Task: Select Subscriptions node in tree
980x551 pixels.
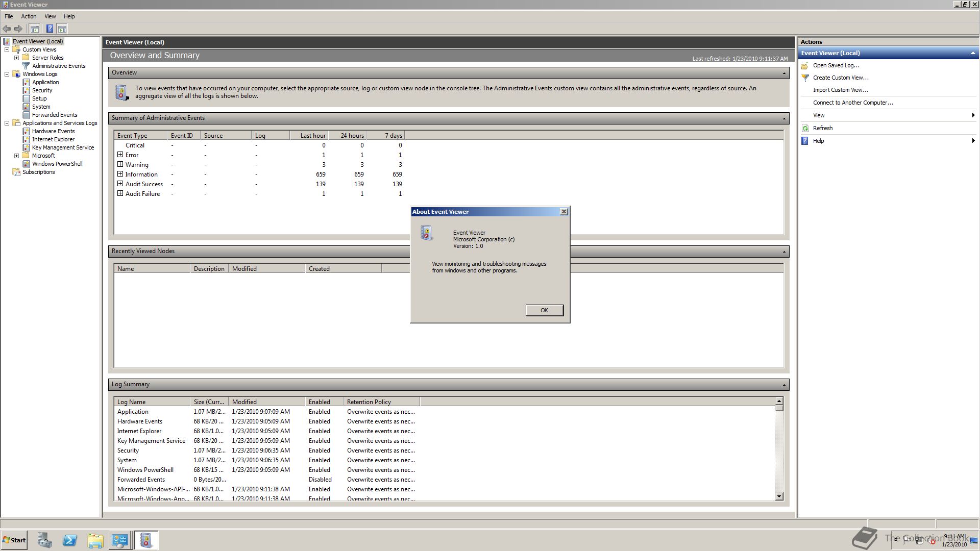Action: [x=38, y=172]
